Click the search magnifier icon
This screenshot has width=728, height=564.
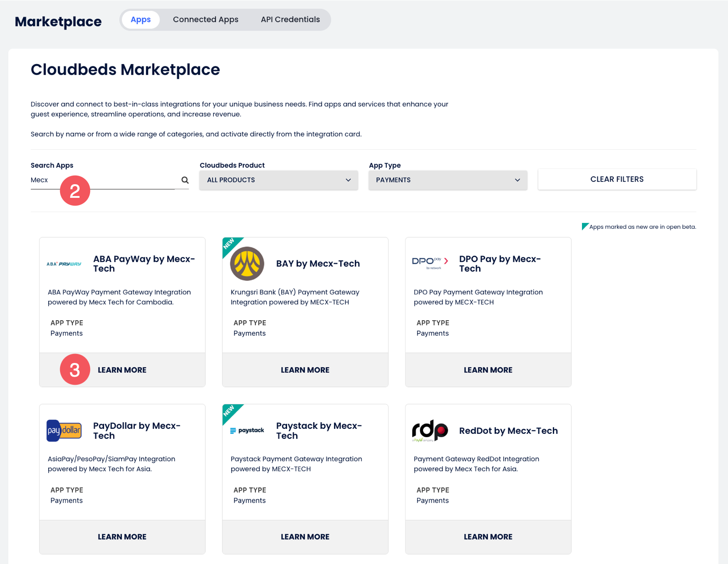point(185,180)
